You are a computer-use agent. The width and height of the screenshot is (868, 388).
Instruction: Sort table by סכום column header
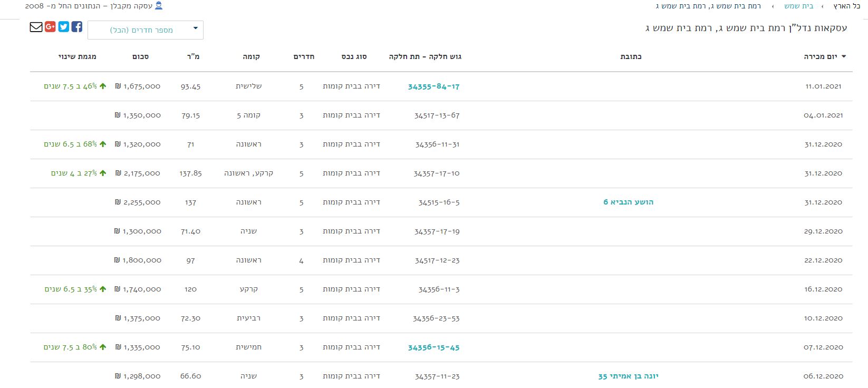coord(140,56)
